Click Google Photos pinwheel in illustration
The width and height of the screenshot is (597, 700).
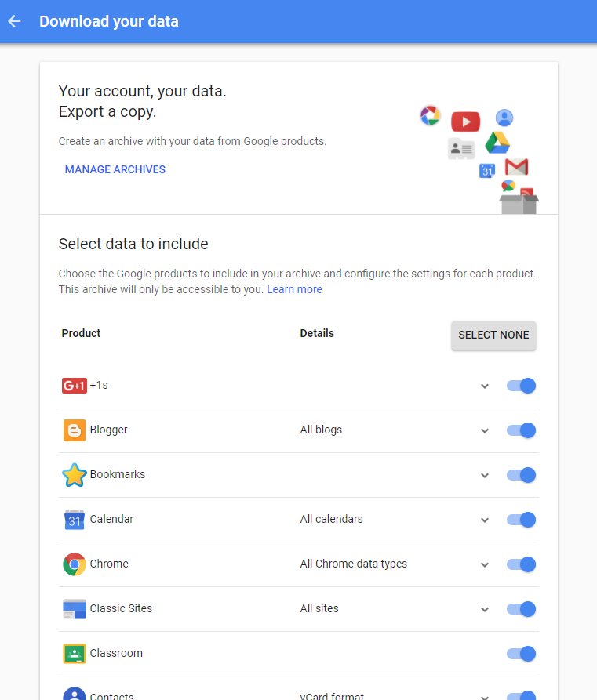431,116
